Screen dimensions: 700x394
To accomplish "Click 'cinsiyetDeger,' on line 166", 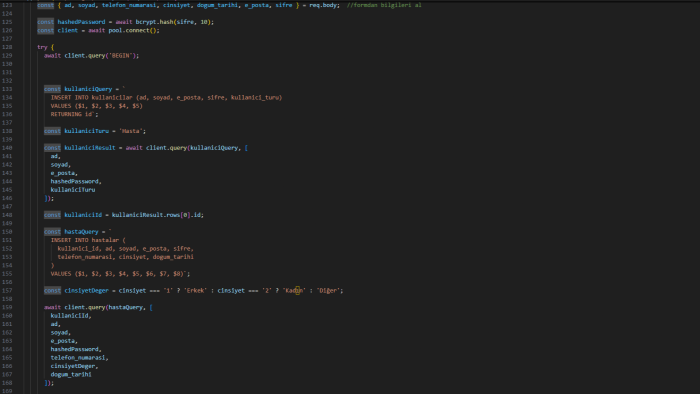I will [74, 366].
